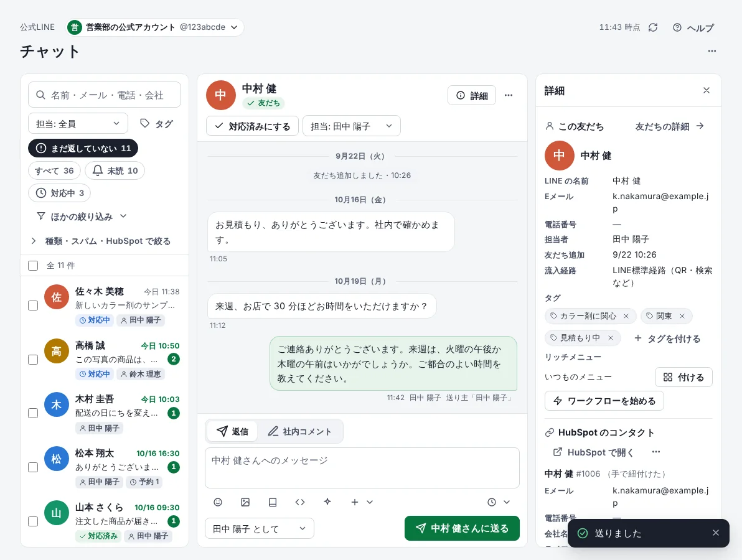Open the chat header more-options menu
742x560 pixels.
[509, 95]
